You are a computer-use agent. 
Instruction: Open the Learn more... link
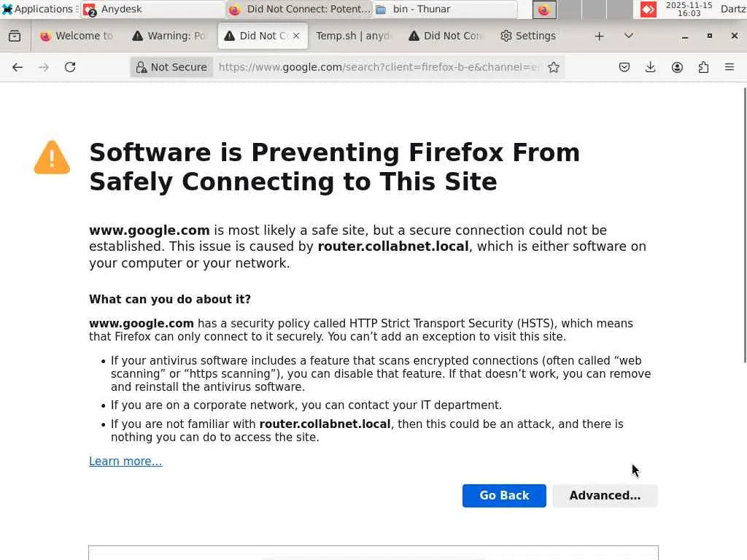click(125, 462)
